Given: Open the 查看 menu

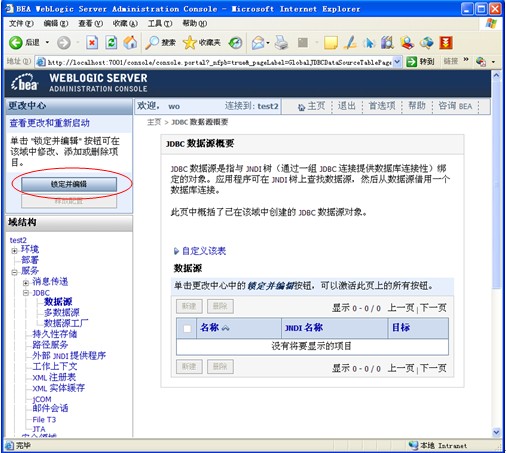Looking at the screenshot, I should click(x=91, y=23).
